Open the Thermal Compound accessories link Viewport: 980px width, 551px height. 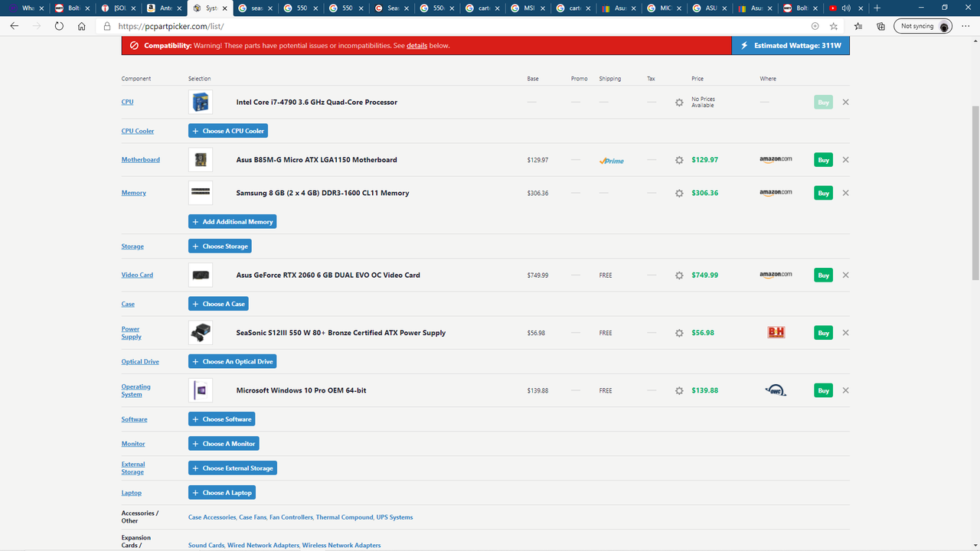(345, 517)
